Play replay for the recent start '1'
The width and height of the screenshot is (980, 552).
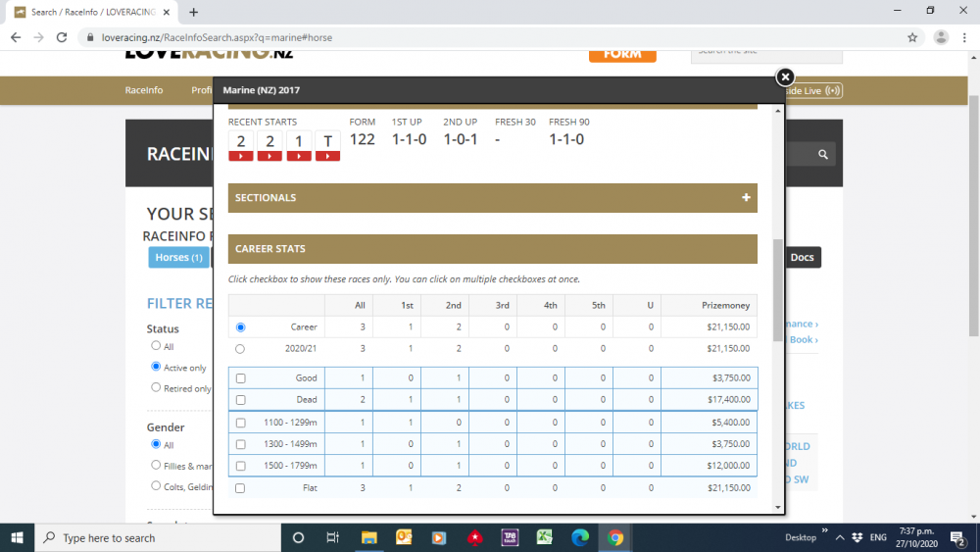(x=299, y=156)
